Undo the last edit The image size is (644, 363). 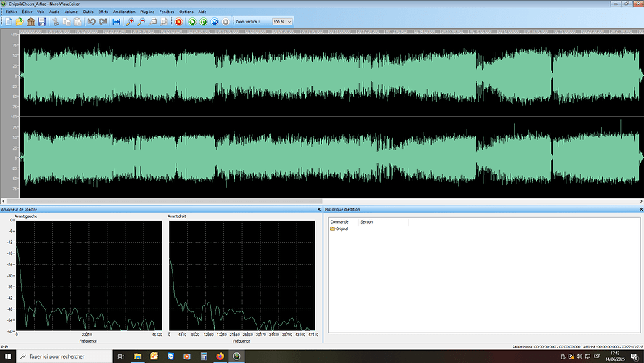91,22
